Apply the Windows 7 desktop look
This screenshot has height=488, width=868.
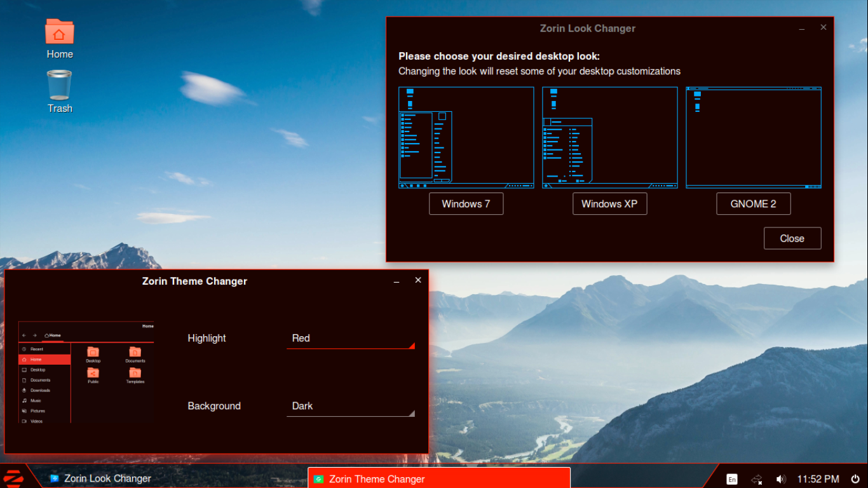(466, 204)
